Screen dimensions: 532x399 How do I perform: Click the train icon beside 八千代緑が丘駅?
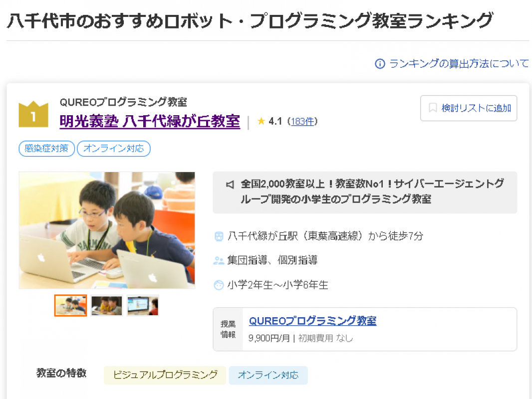[x=219, y=236]
